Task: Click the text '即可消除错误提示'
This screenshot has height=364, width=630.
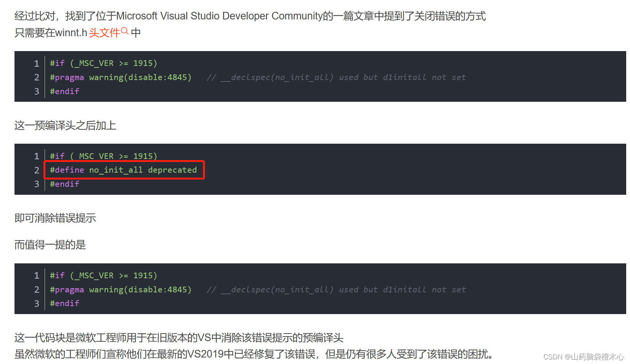Action: click(x=55, y=218)
